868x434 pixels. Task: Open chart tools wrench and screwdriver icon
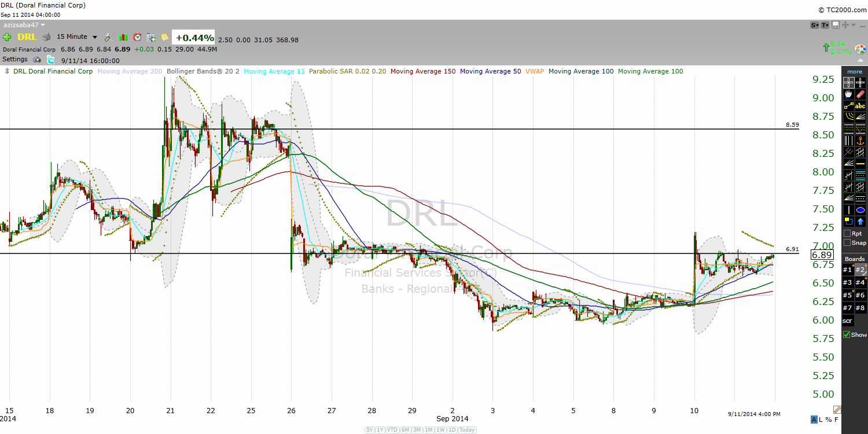pos(109,37)
